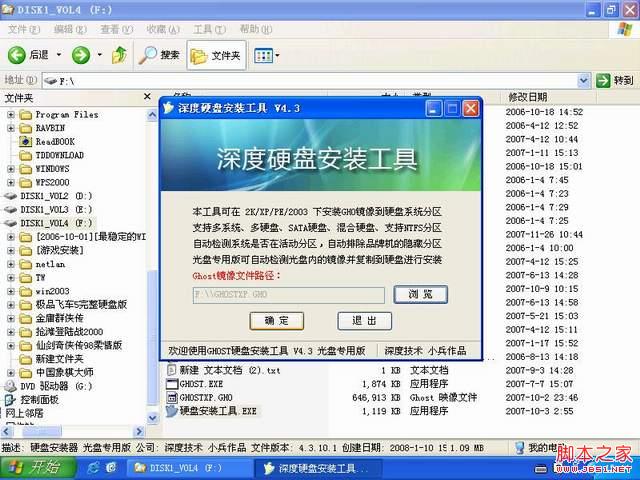640x480 pixels.
Task: Click the 退出 exit button
Action: 364,321
